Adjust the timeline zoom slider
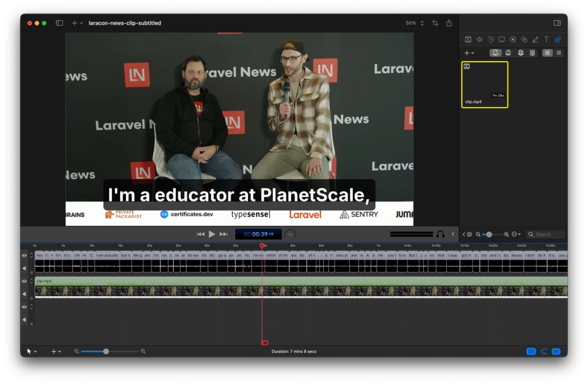 [106, 351]
